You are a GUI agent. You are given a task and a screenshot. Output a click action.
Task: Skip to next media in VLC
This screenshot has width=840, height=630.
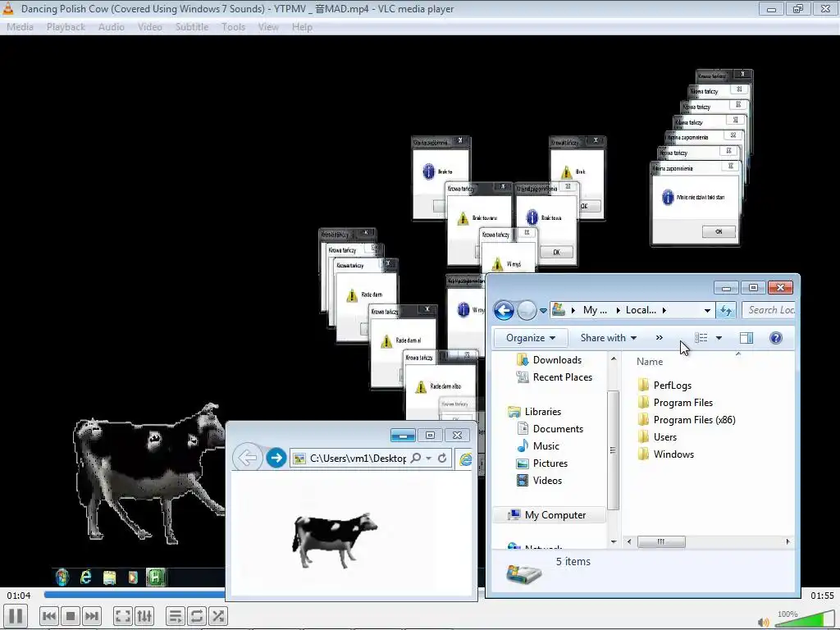[92, 616]
